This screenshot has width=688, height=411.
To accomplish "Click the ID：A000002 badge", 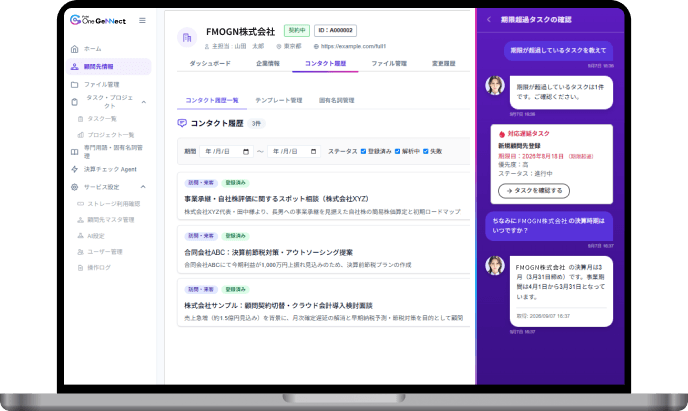I will click(x=335, y=30).
